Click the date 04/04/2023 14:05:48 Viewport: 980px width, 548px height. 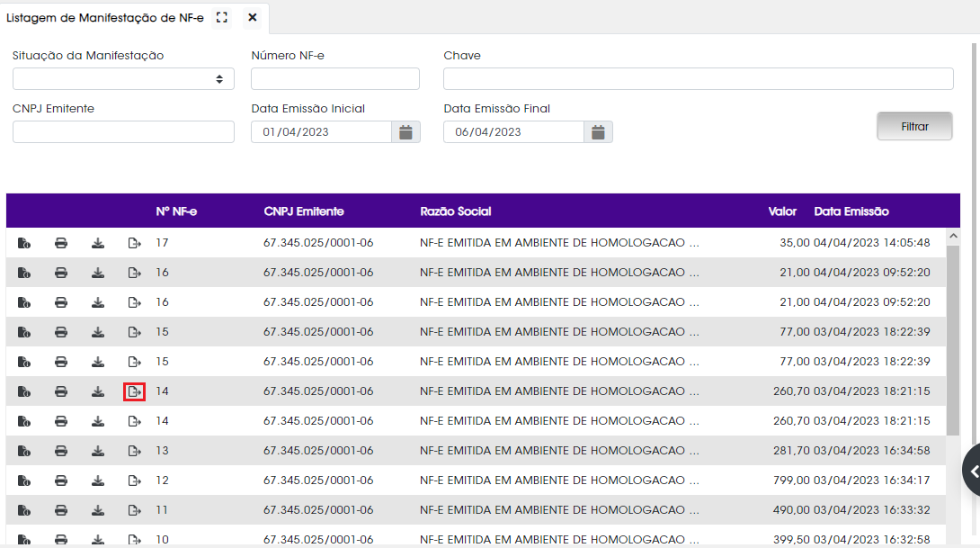click(x=872, y=243)
